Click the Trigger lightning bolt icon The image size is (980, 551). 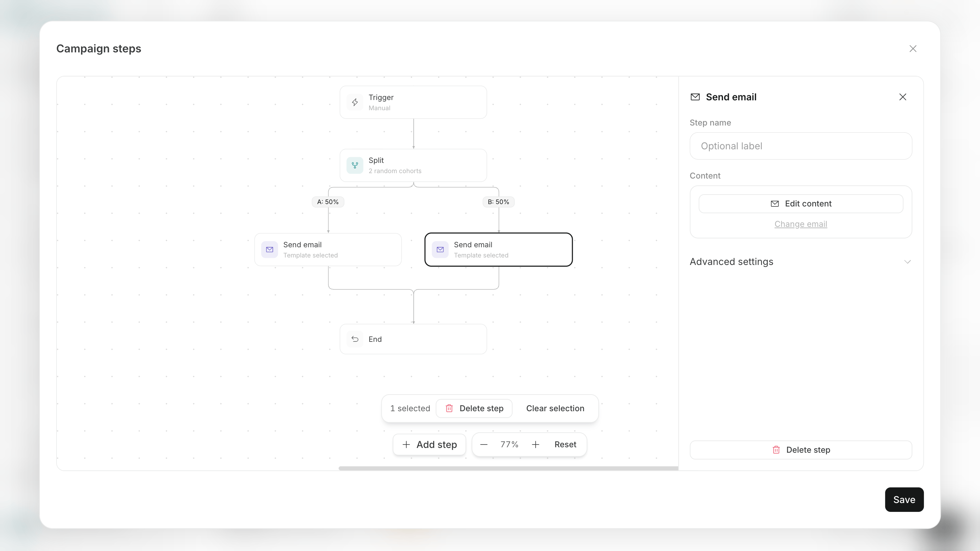point(355,102)
